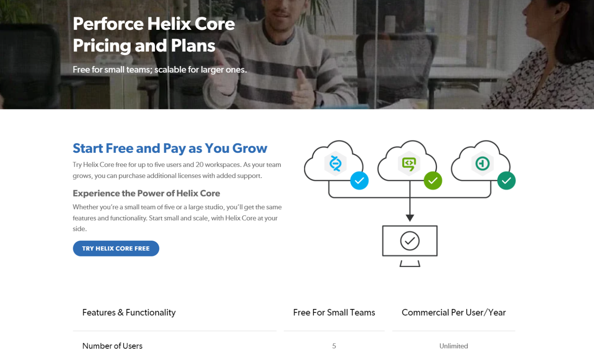The width and height of the screenshot is (594, 364).
Task: Click the Start Free and Pay as You Grow heading
Action: (170, 148)
